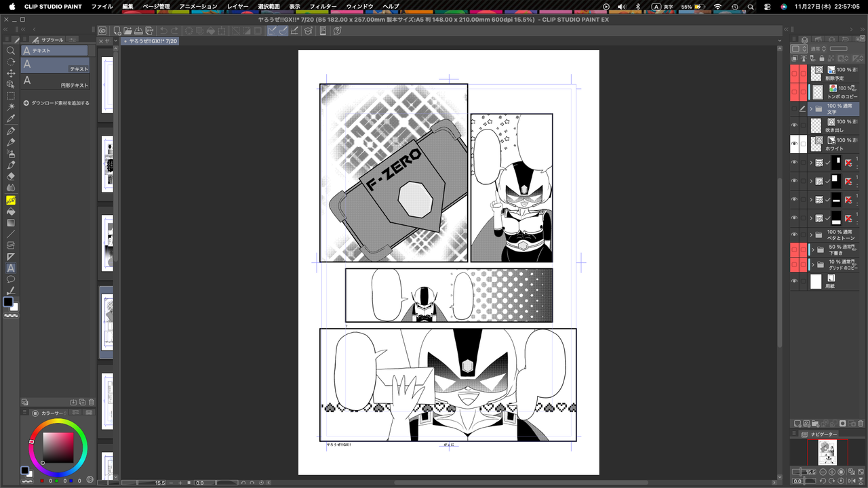Show the 文字 folder layer

pos(794,108)
